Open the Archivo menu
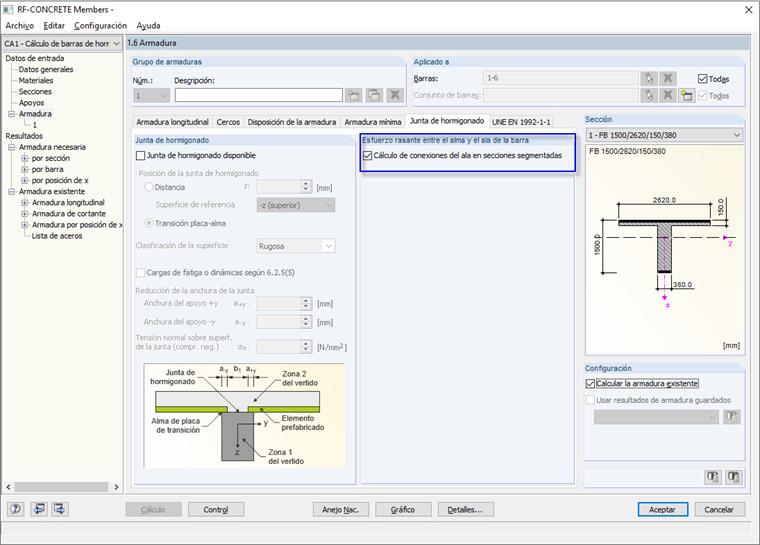 (x=19, y=26)
